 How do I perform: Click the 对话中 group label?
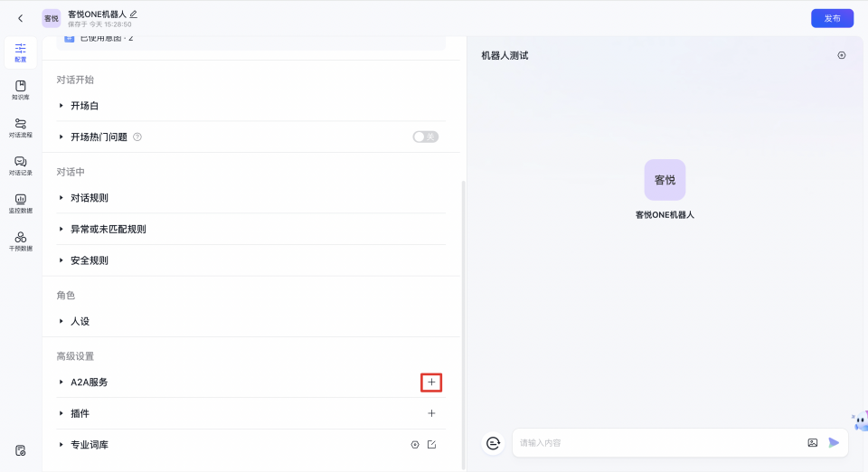pos(71,172)
